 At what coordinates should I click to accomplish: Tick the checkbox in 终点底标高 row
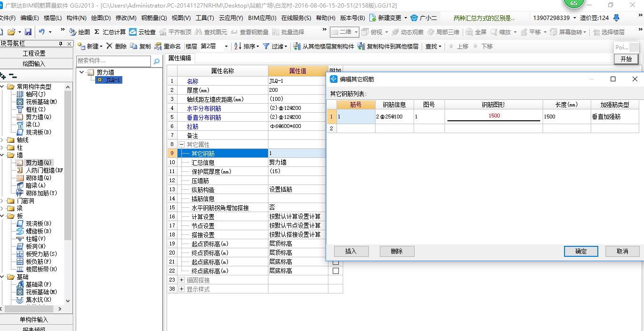(336, 271)
